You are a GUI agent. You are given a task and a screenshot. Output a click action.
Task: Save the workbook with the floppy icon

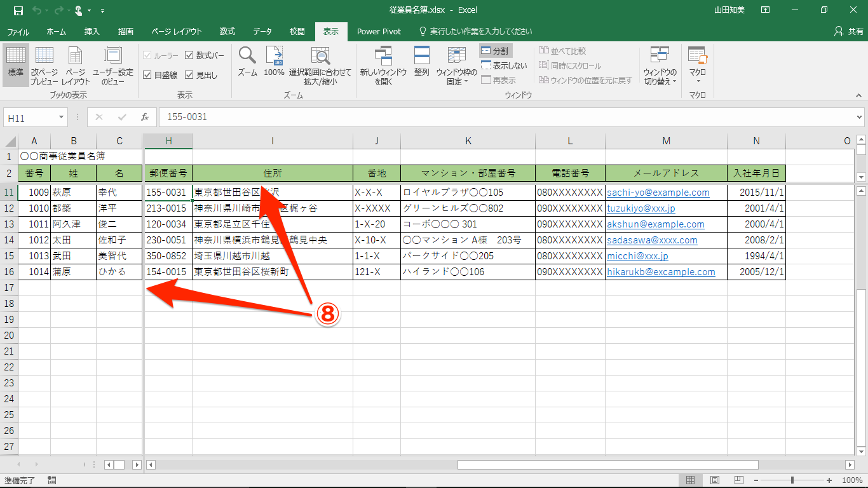(18, 10)
